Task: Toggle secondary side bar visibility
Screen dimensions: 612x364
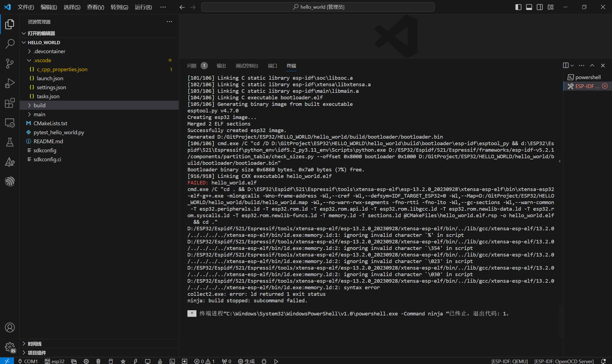Action: click(x=540, y=7)
